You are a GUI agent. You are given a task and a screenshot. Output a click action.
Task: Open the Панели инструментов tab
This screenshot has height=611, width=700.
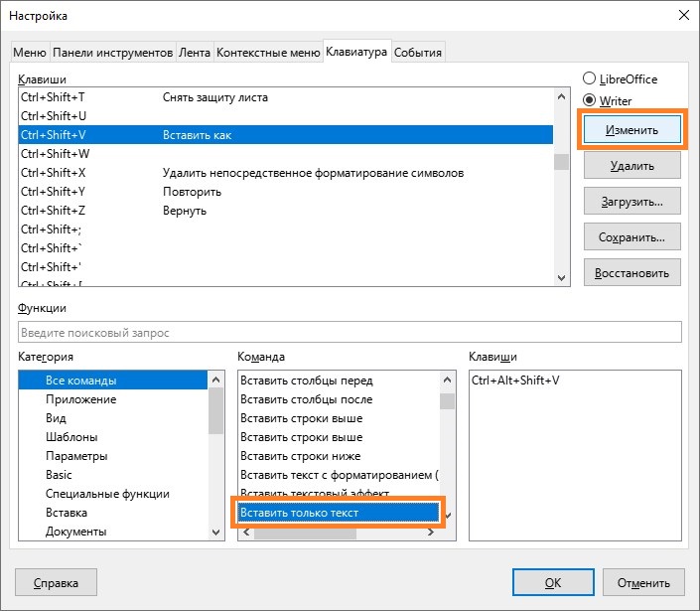click(112, 52)
